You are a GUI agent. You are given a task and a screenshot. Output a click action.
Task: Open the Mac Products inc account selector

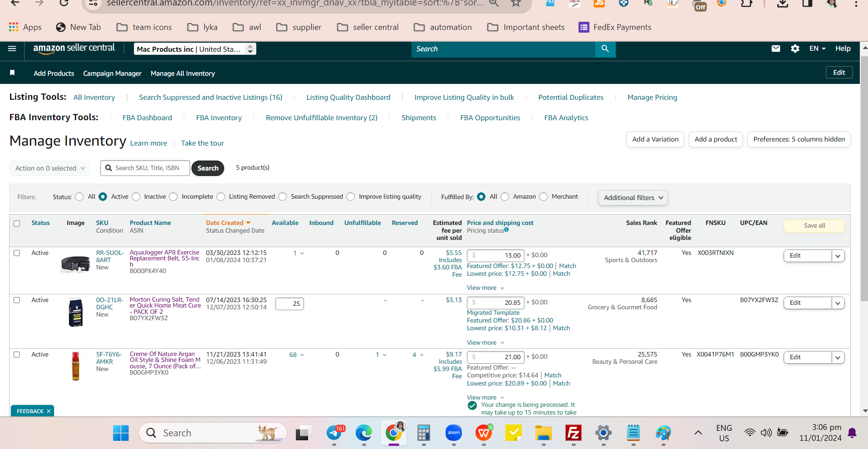tap(195, 49)
